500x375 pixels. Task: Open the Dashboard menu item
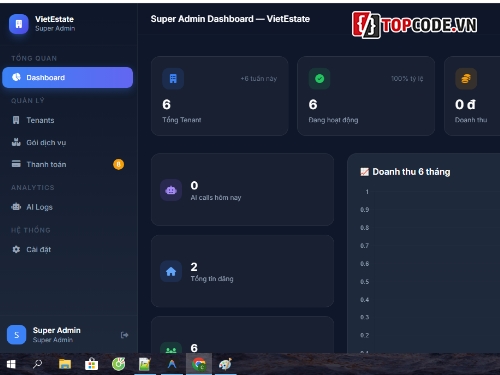click(x=67, y=78)
